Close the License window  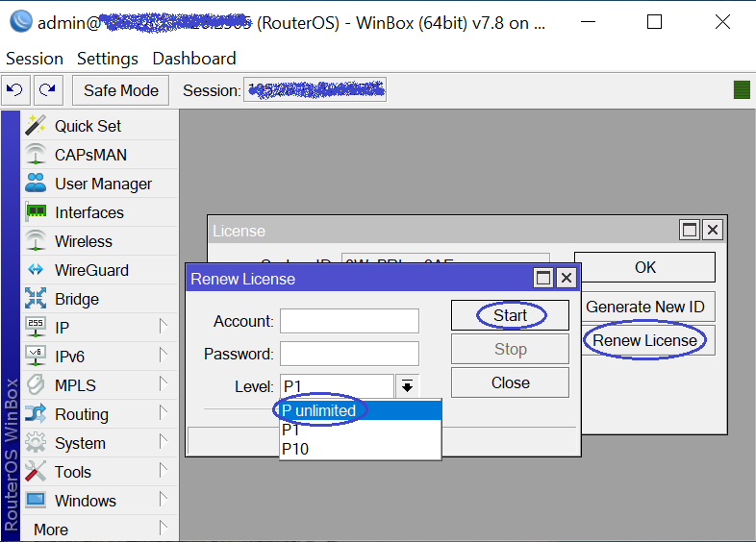(x=713, y=230)
